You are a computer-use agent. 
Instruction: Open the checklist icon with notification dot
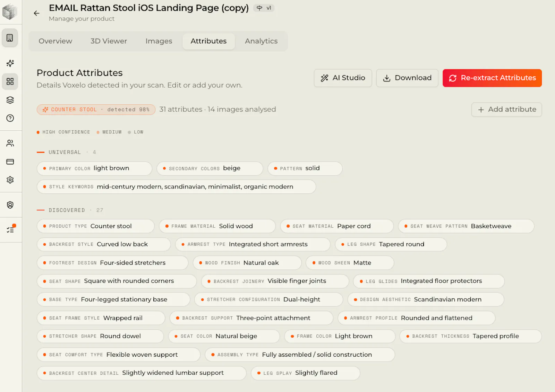(10, 229)
